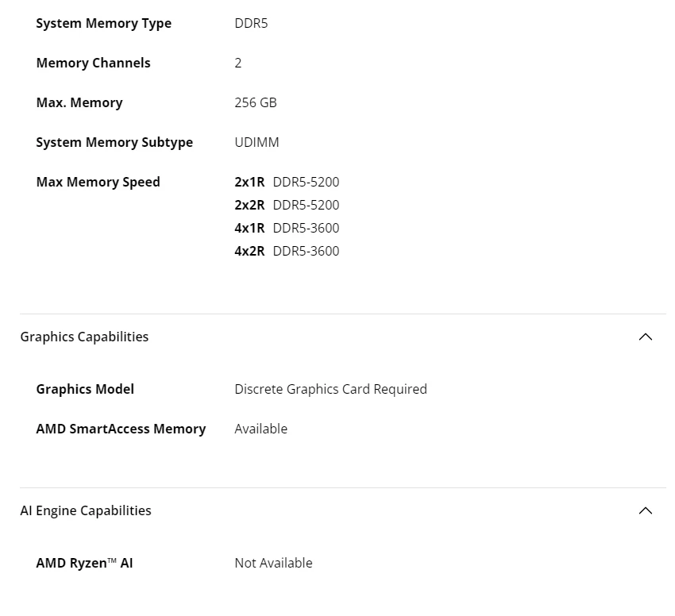Select the System Memory Subtype label

[x=114, y=142]
